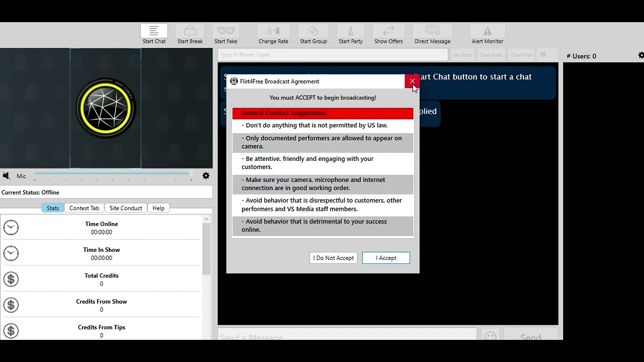Switch to the Contest Tab
The image size is (644, 362).
(x=84, y=208)
